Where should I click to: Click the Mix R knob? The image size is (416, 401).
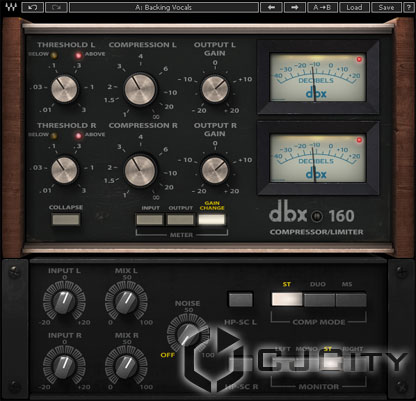point(126,367)
